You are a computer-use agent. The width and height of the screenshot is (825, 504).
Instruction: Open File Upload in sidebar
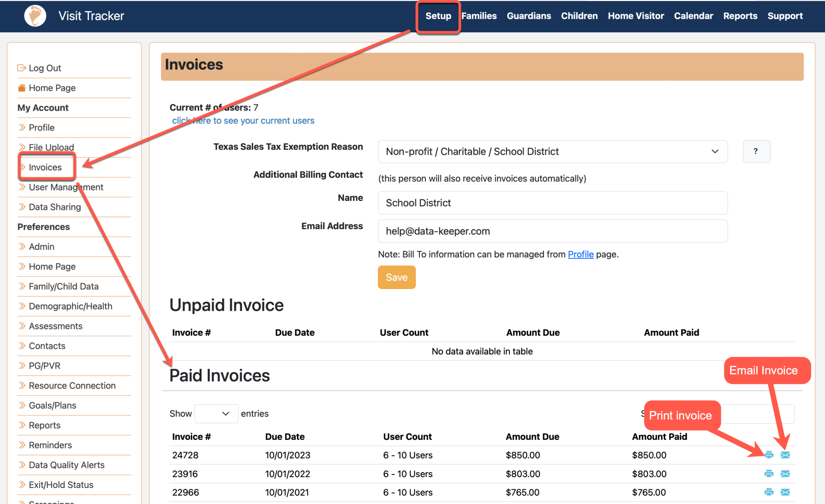point(51,147)
